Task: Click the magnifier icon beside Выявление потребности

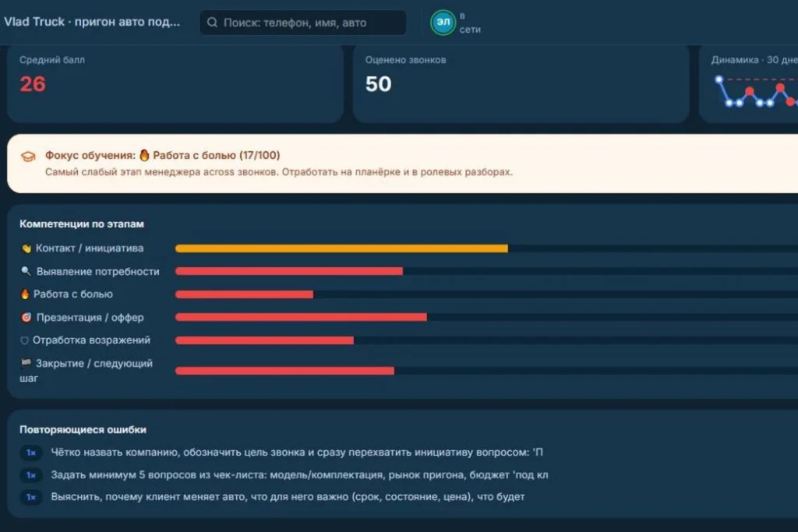Action: (26, 271)
